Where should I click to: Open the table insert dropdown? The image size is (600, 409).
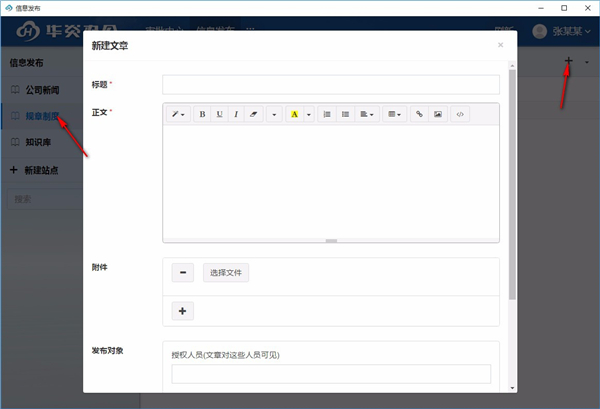[394, 114]
